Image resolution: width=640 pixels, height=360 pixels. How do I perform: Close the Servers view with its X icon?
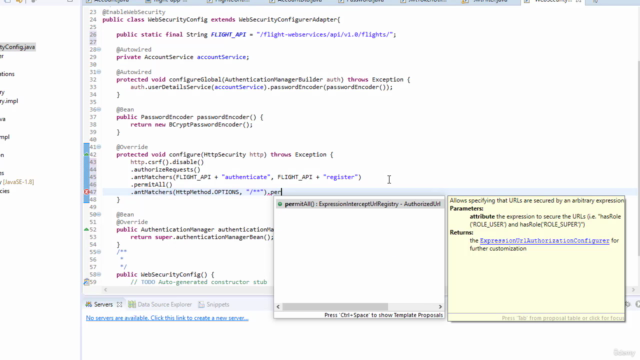119,304
